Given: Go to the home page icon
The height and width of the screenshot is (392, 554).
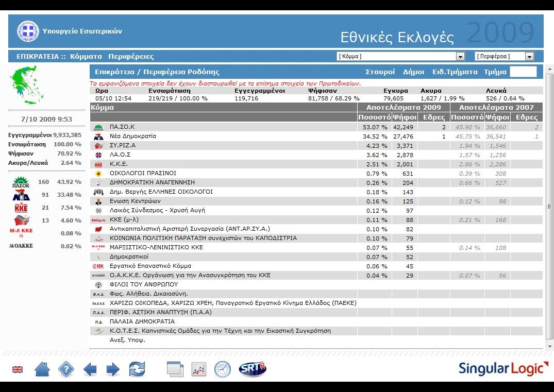Looking at the screenshot, I should (42, 369).
